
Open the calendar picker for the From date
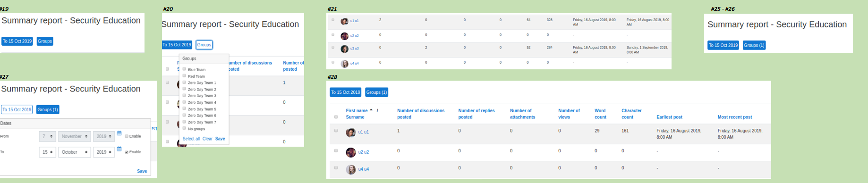pyautogui.click(x=119, y=133)
